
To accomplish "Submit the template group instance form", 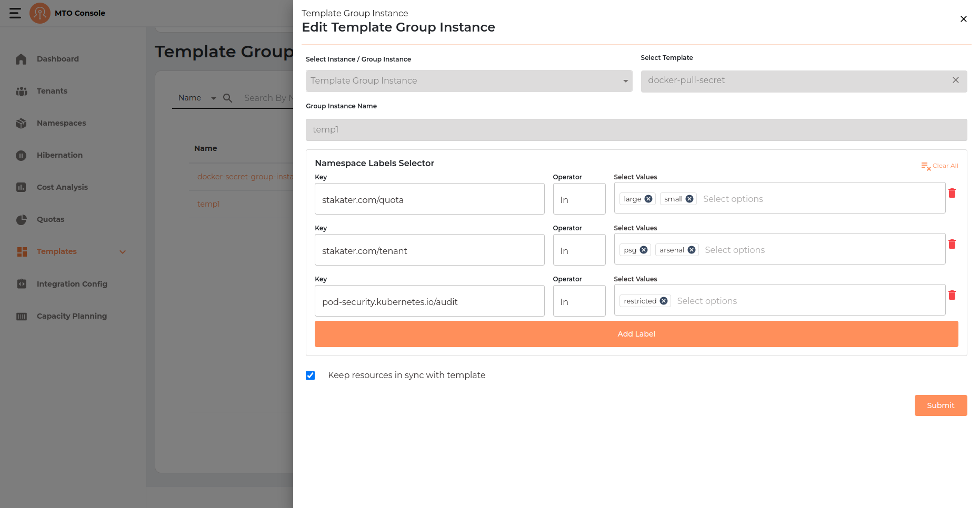I will pos(940,405).
